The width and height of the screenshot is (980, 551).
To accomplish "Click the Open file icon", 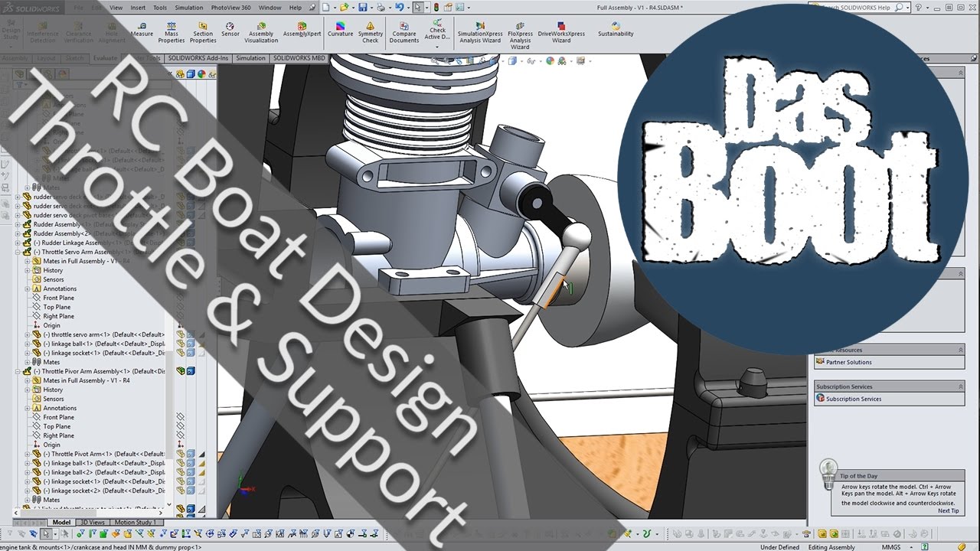I will click(345, 7).
